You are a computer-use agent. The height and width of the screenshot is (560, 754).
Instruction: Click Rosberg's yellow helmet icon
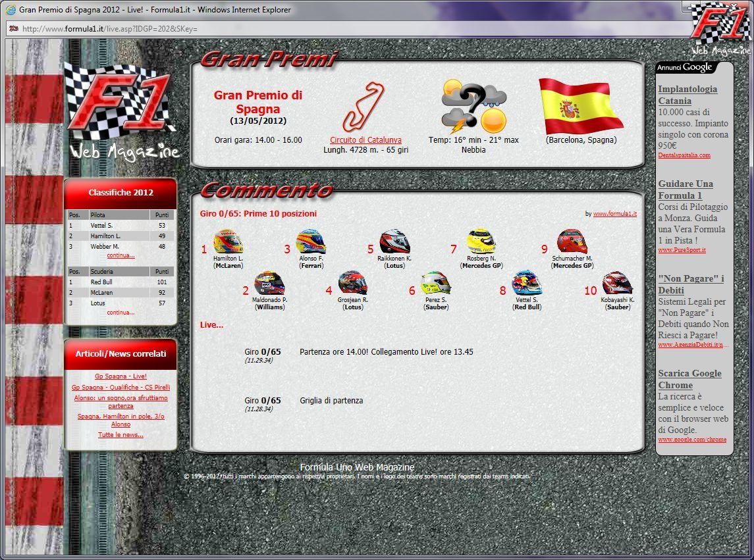coord(481,241)
